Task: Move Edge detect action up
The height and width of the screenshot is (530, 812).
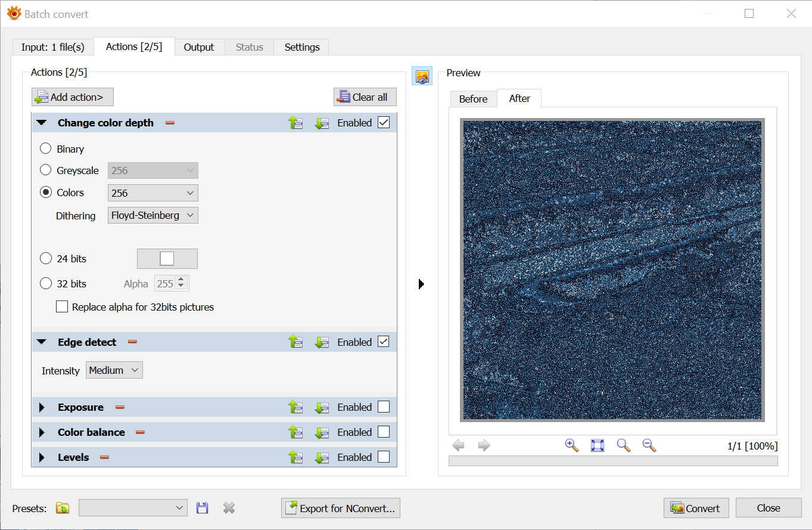Action: (x=295, y=342)
